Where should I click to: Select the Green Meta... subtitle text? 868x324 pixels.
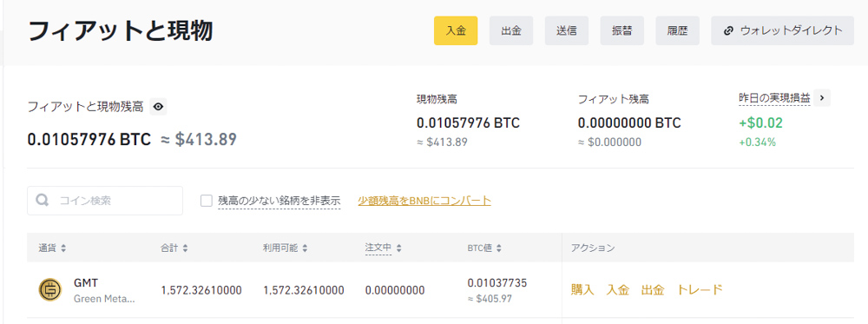pyautogui.click(x=105, y=299)
